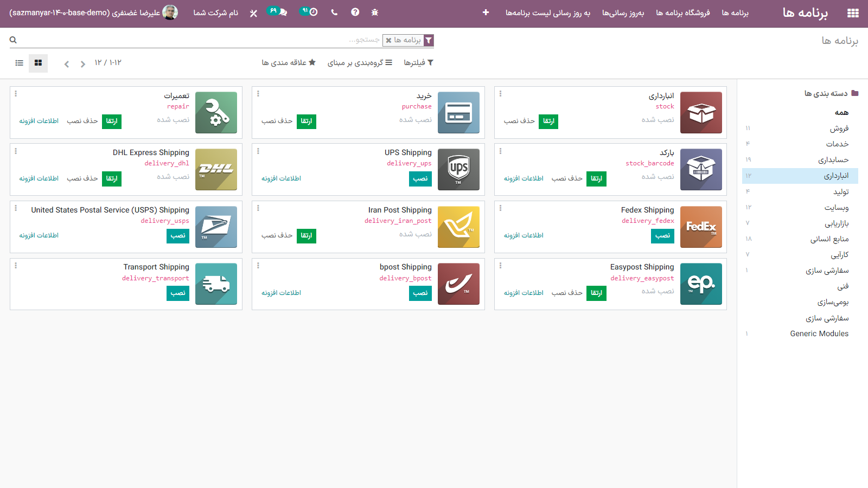Open the chat messages icon

(283, 12)
